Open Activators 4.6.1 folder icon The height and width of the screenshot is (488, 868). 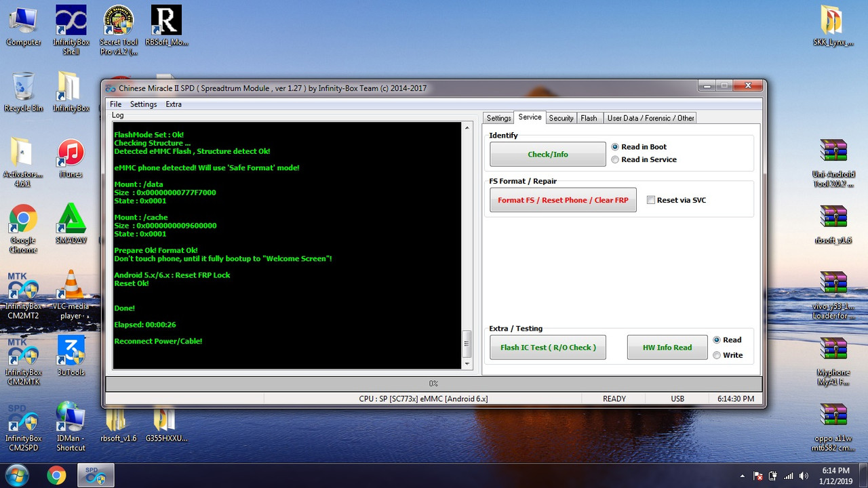23,163
